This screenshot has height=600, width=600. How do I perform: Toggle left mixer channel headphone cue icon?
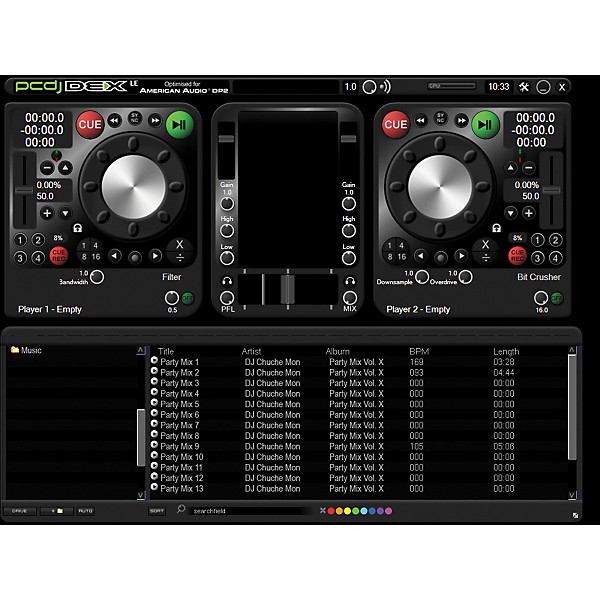click(227, 282)
